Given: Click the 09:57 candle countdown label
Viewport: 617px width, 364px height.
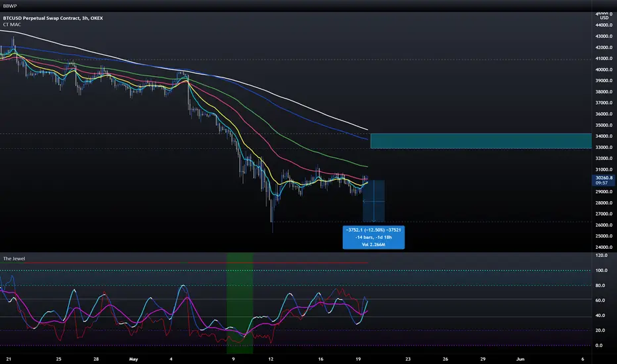Looking at the screenshot, I should click(602, 183).
